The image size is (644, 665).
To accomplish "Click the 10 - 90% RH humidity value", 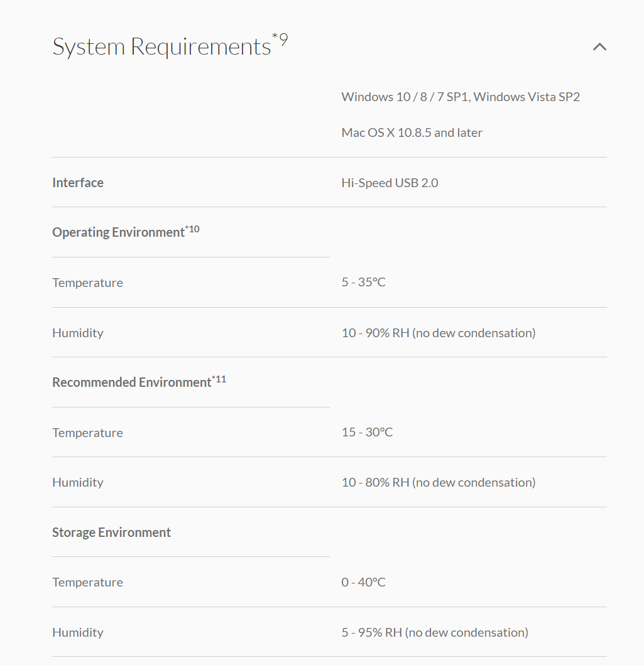I will [x=438, y=333].
